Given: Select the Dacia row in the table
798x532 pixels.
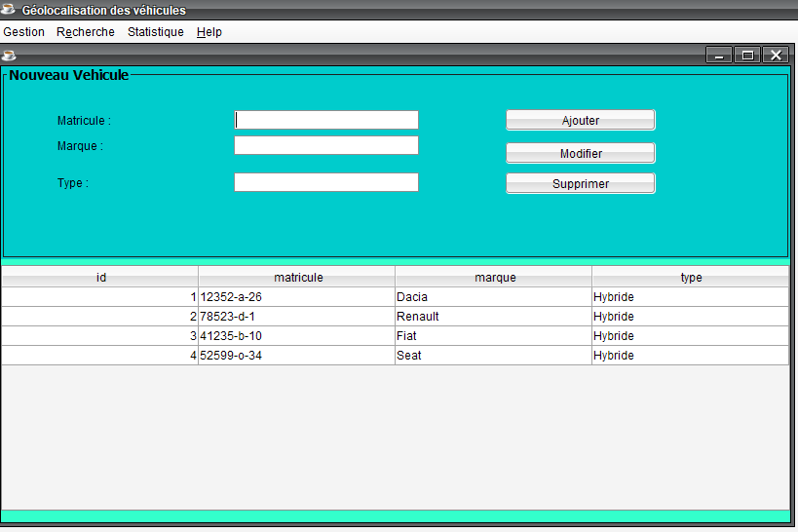Looking at the screenshot, I should coord(395,297).
